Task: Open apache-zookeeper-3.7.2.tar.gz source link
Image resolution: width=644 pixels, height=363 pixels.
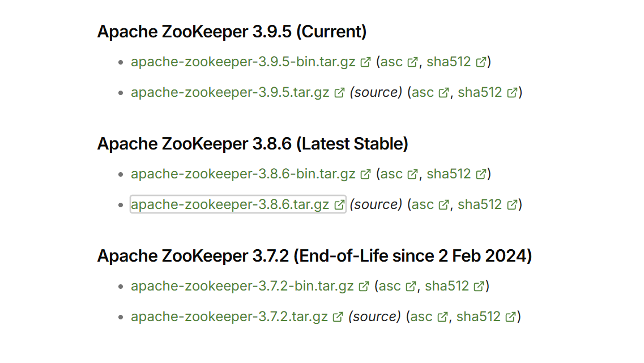Action: [x=229, y=317]
